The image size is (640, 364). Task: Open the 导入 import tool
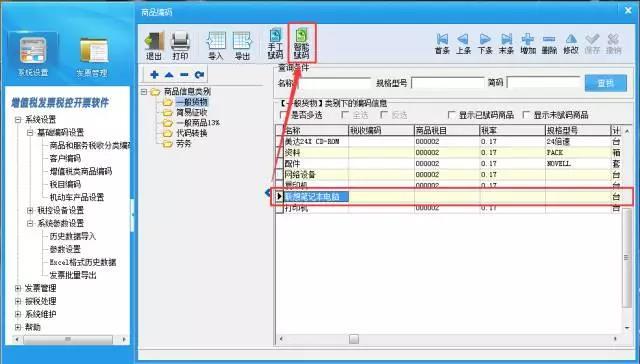[x=216, y=45]
